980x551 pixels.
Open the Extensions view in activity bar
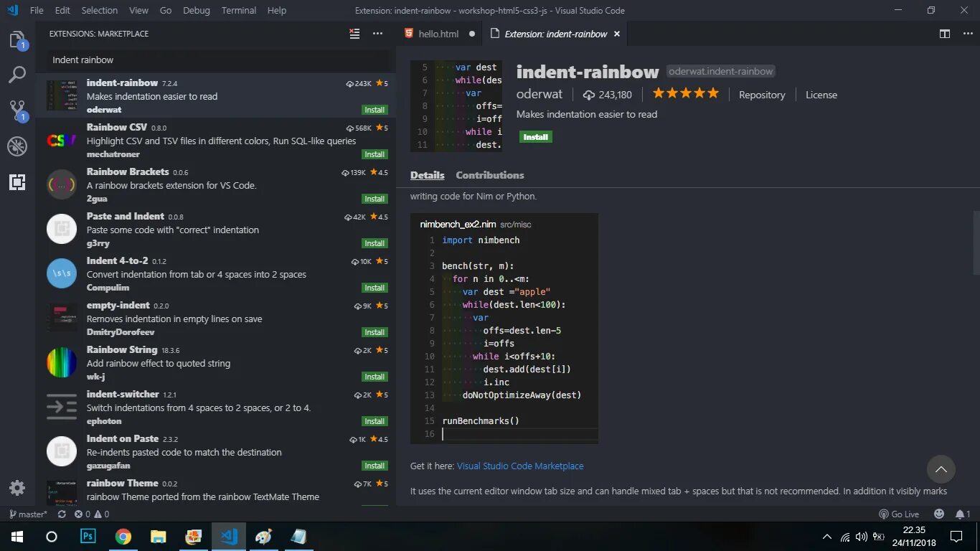coord(17,182)
